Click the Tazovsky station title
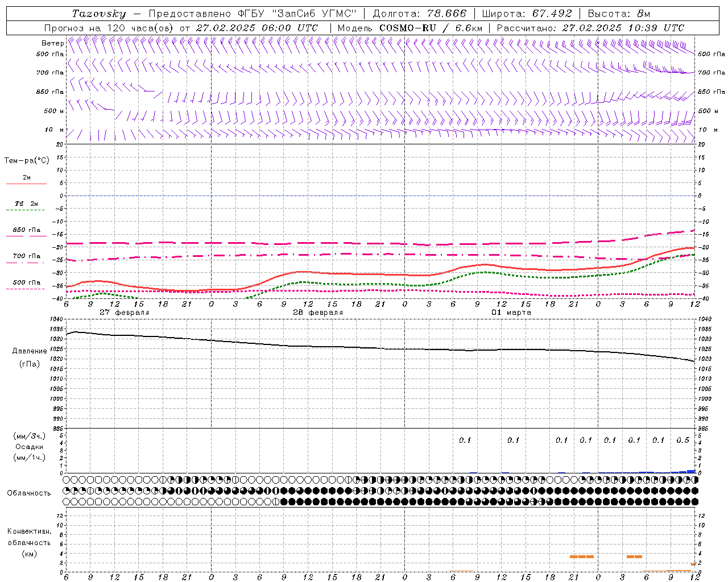The width and height of the screenshot is (728, 582). click(x=98, y=14)
